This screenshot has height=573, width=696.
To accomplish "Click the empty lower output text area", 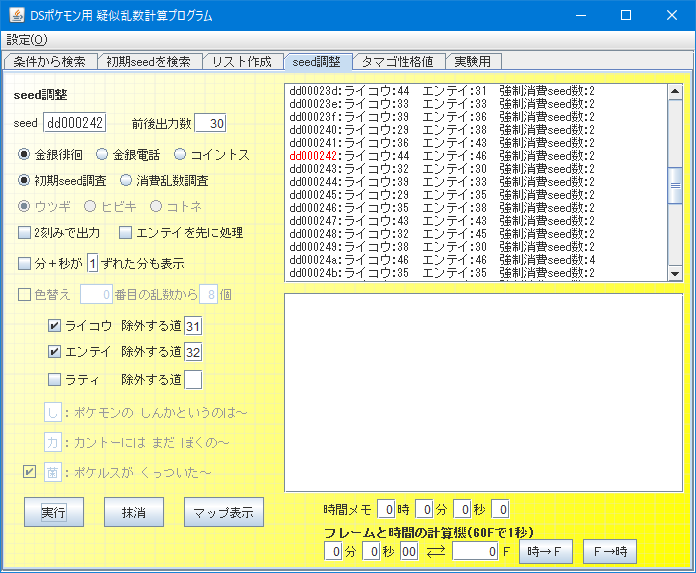I will 483,392.
